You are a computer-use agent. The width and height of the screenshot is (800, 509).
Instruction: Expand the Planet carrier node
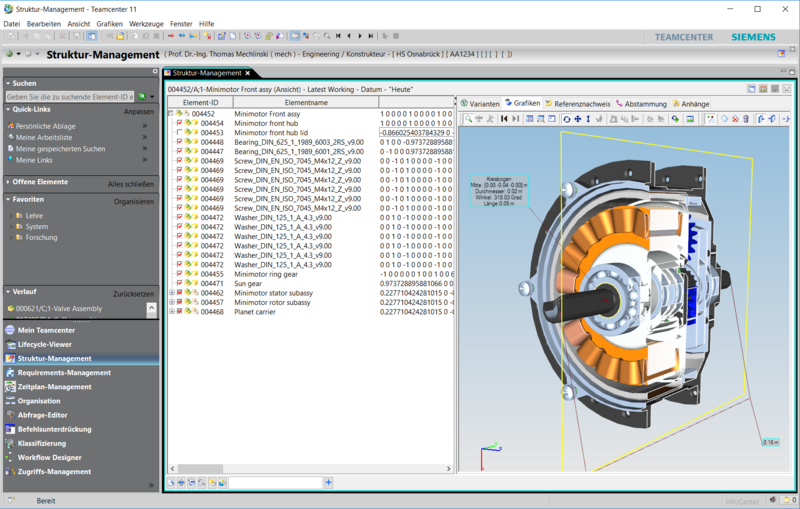172,312
